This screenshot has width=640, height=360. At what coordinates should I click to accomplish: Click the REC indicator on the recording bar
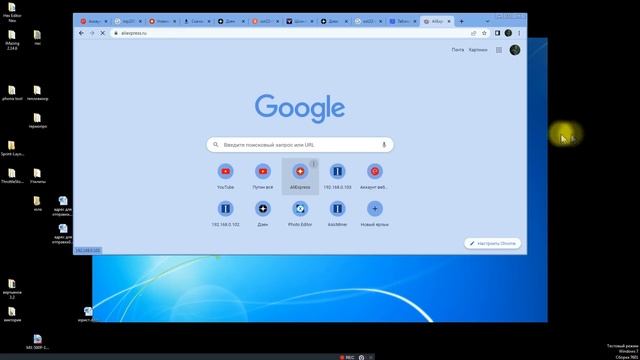(x=347, y=357)
